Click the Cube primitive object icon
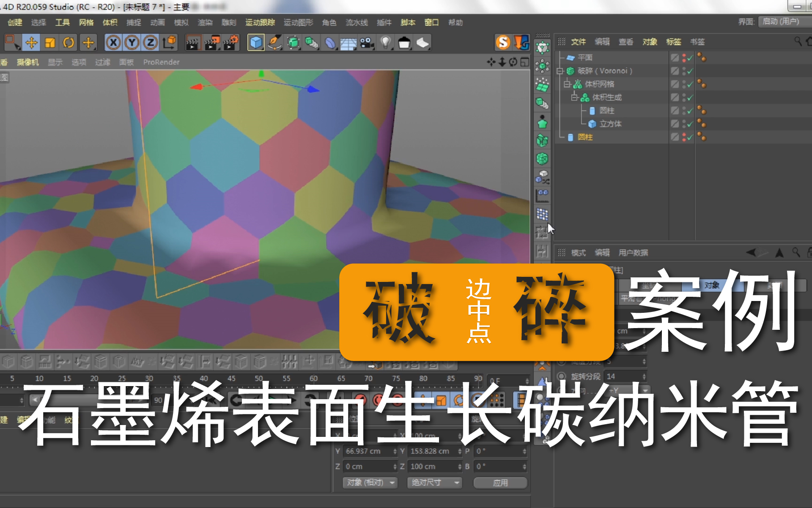The height and width of the screenshot is (508, 812). (x=255, y=43)
